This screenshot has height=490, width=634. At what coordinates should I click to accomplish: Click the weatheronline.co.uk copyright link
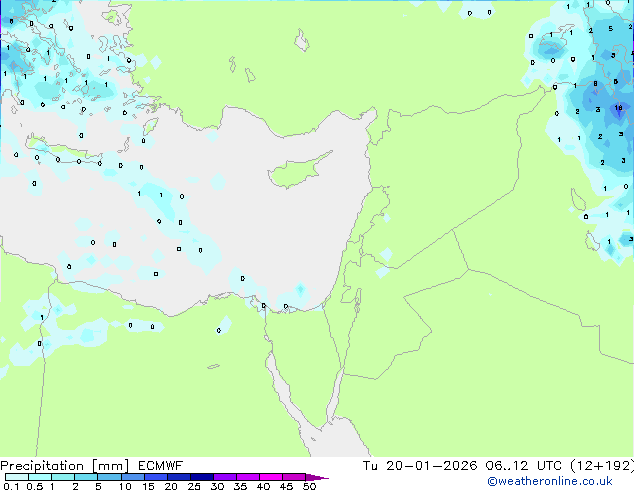tap(550, 481)
